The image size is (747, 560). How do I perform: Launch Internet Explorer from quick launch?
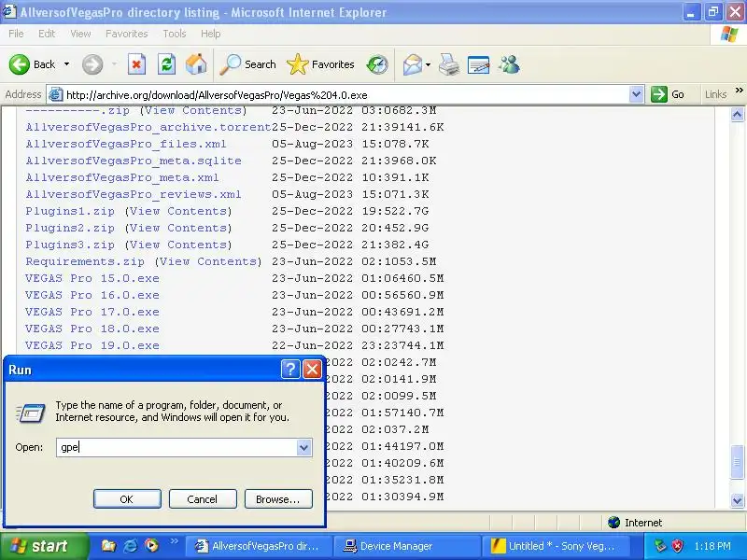point(131,546)
